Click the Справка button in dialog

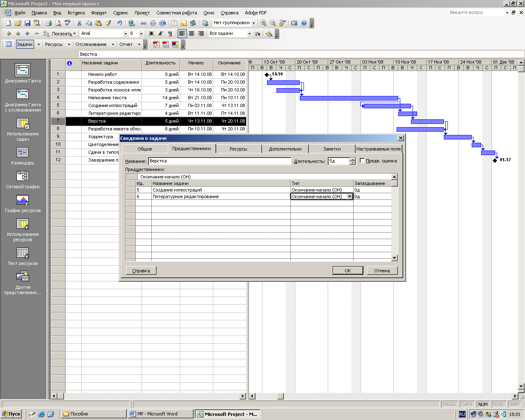(x=141, y=270)
